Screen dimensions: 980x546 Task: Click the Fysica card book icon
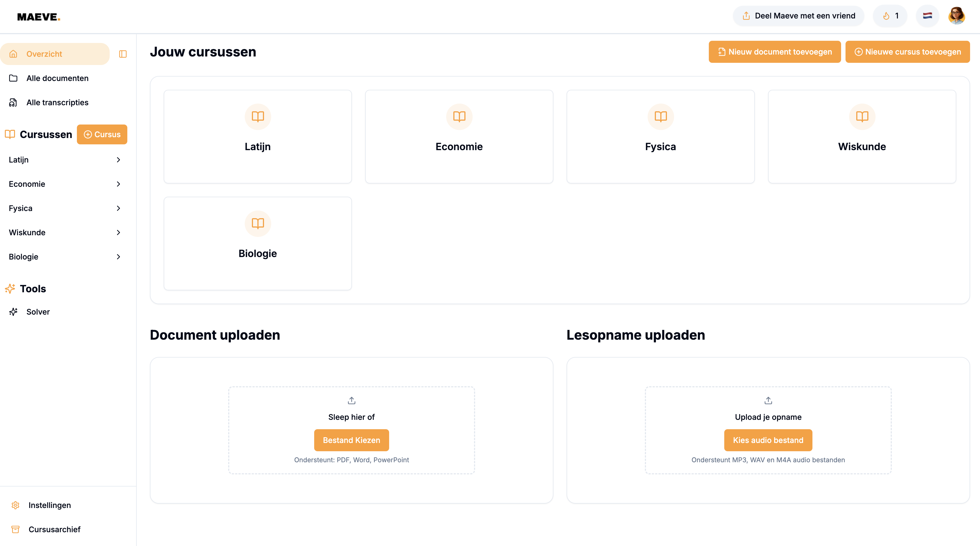pos(661,116)
